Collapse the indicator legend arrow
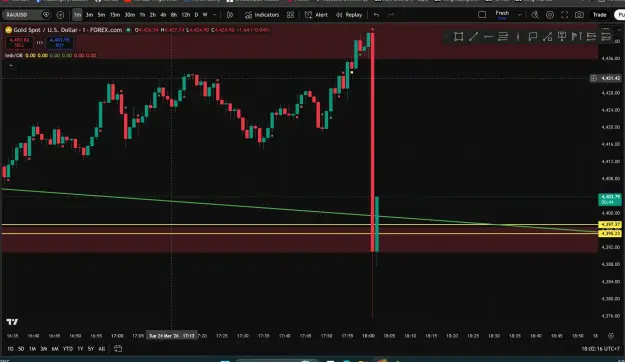Image resolution: width=625 pixels, height=362 pixels. click(11, 65)
